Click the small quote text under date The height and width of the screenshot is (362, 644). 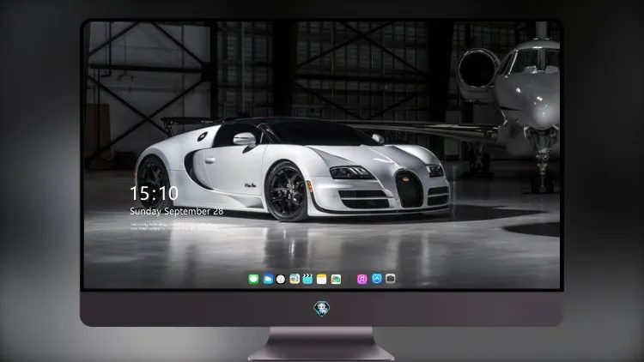173,226
